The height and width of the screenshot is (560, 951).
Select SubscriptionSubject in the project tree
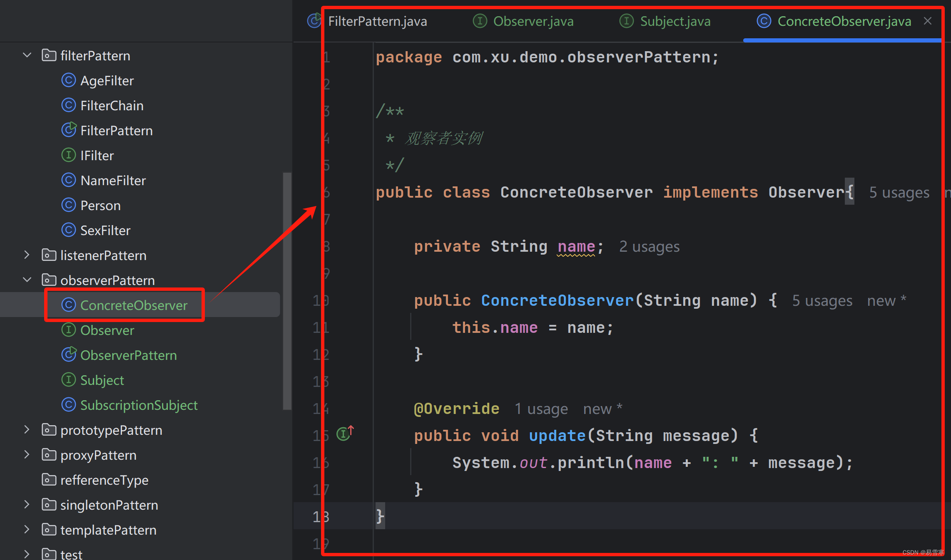(x=139, y=405)
